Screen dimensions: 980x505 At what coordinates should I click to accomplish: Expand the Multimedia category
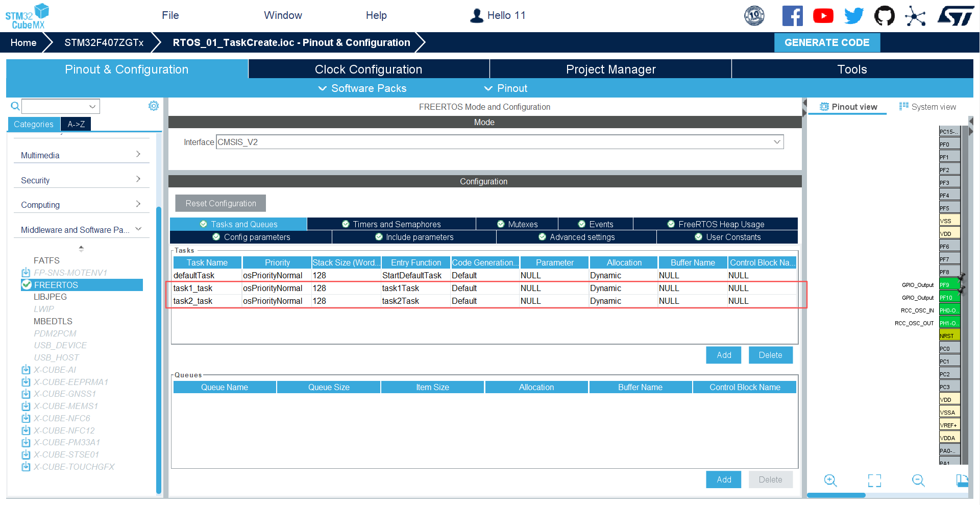pos(81,155)
